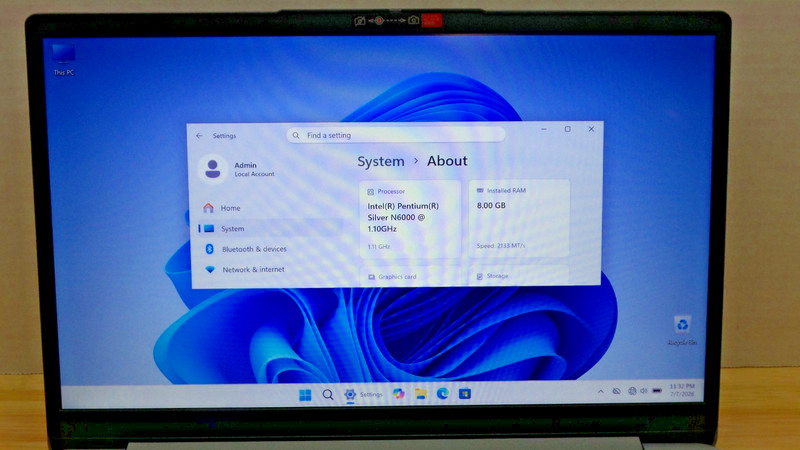Close the Settings window
Viewport: 800px width, 450px height.
click(591, 129)
